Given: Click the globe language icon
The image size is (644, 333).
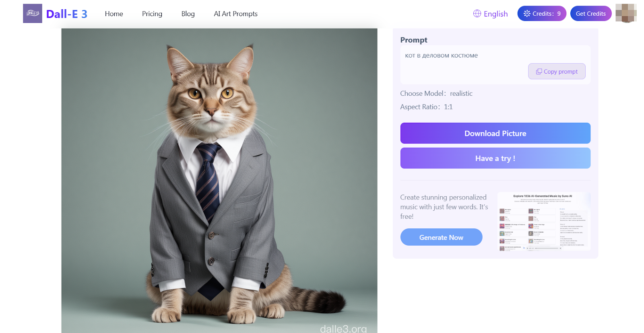Looking at the screenshot, I should 477,14.
